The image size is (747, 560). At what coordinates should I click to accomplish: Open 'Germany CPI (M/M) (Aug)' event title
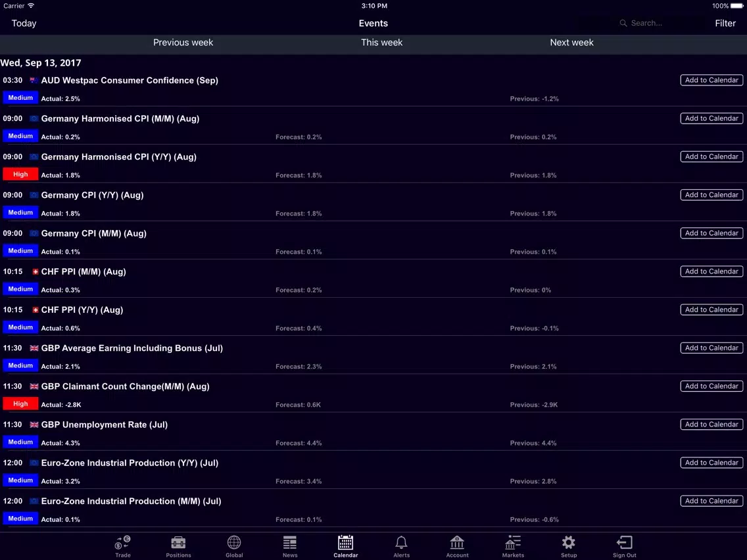(94, 233)
